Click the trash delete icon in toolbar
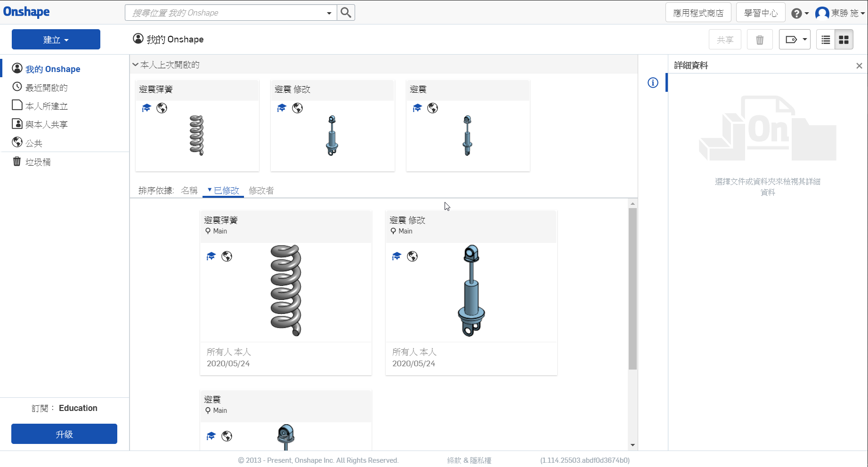 tap(759, 40)
